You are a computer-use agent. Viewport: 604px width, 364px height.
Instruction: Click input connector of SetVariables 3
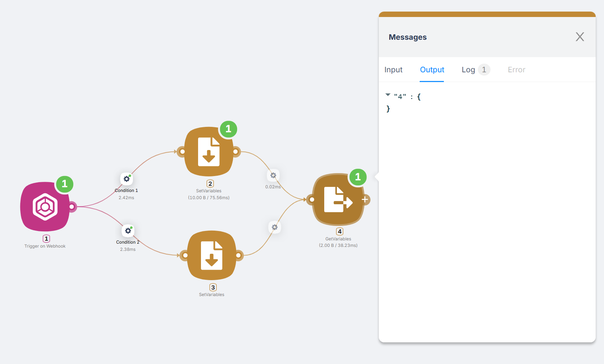click(185, 255)
